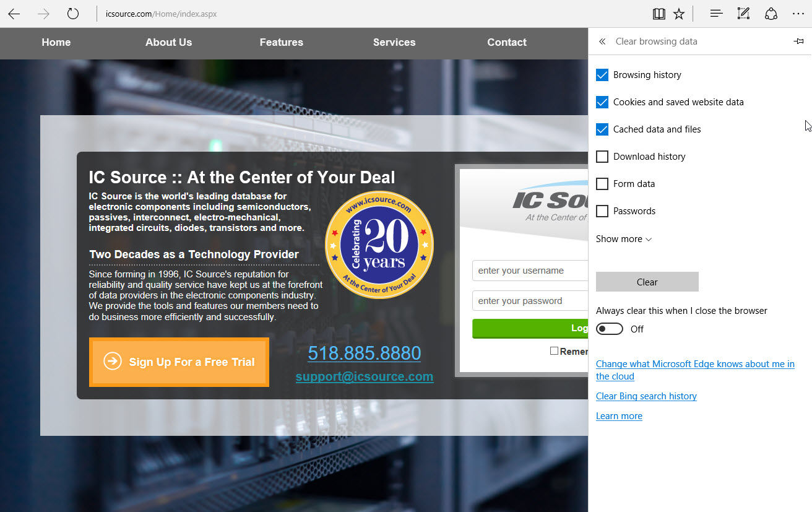Open the More actions ellipsis

(798, 14)
